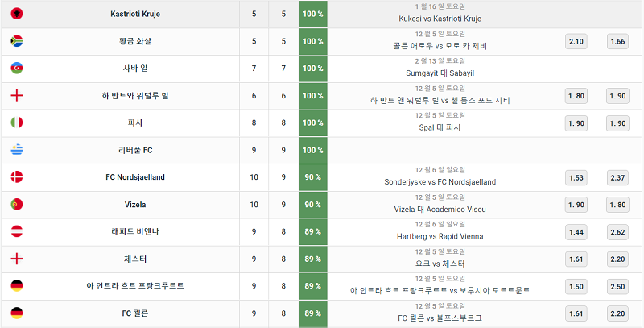Open the Sonderjyske vs FC Nordsjaelland match
Image resolution: width=644 pixels, height=328 pixels.
click(440, 182)
